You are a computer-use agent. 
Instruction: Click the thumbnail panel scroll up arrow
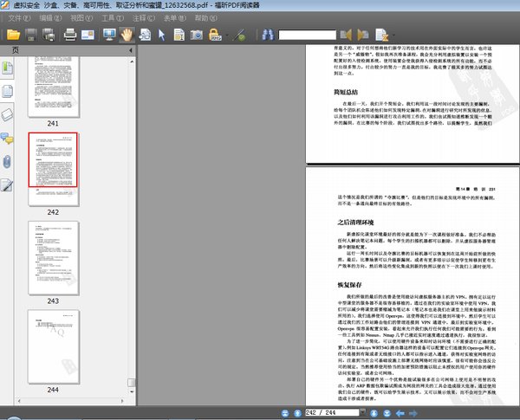(132, 61)
